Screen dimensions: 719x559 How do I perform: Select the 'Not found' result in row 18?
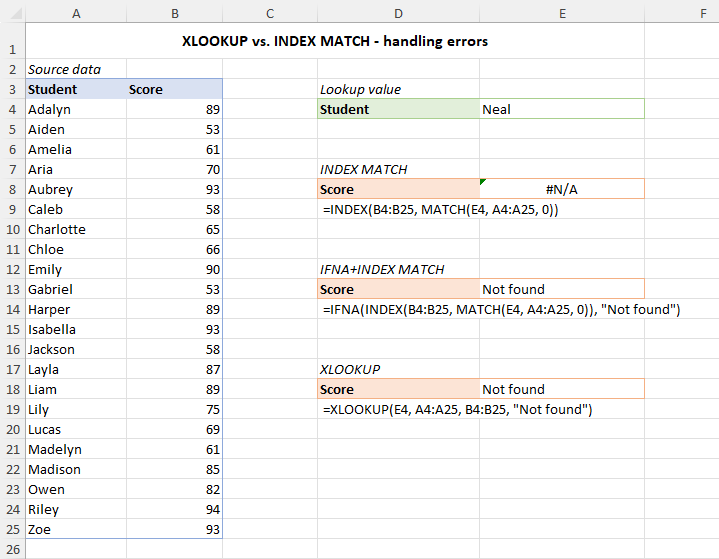pos(562,389)
